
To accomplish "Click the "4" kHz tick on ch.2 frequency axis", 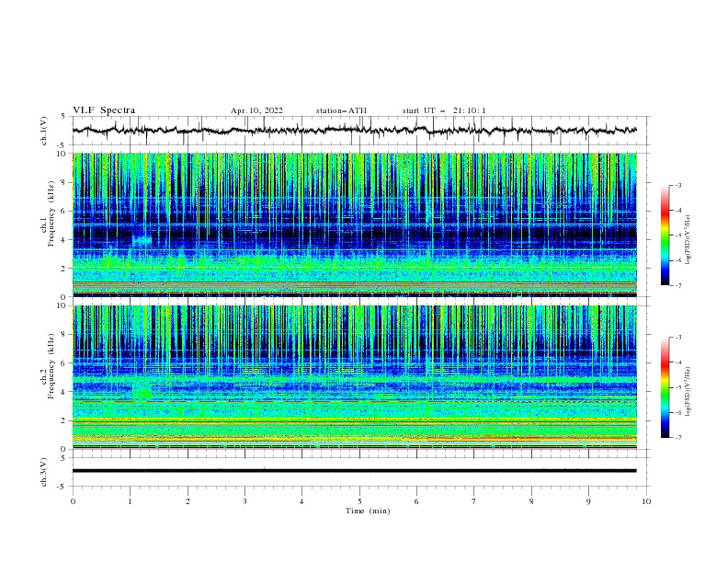I will [x=64, y=392].
